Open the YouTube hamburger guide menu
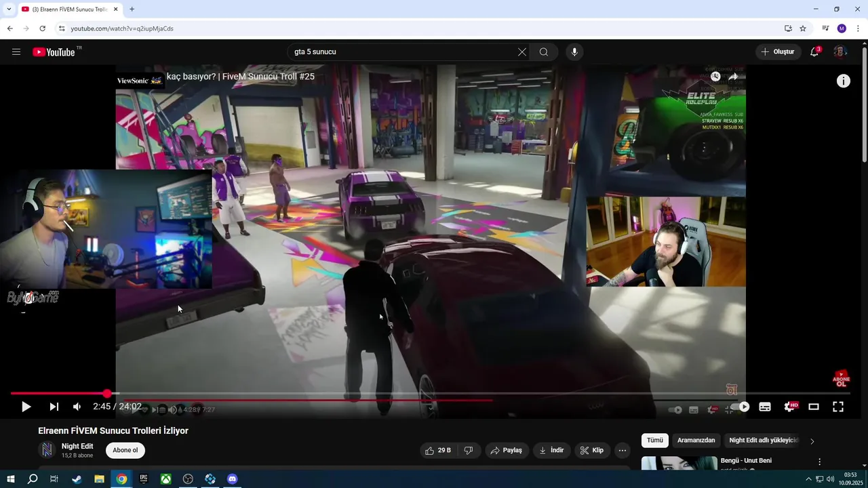Viewport: 868px width, 488px height. [x=16, y=52]
